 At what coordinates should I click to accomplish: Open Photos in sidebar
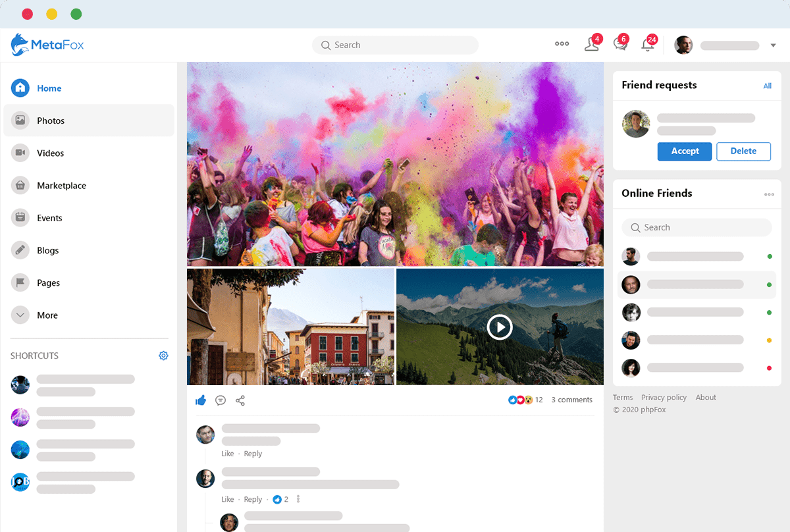(x=89, y=120)
